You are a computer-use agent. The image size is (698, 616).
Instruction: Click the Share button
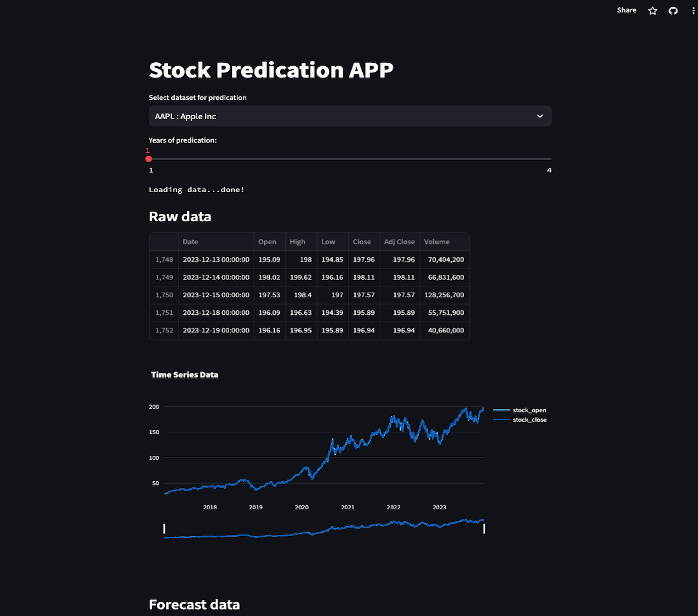626,10
